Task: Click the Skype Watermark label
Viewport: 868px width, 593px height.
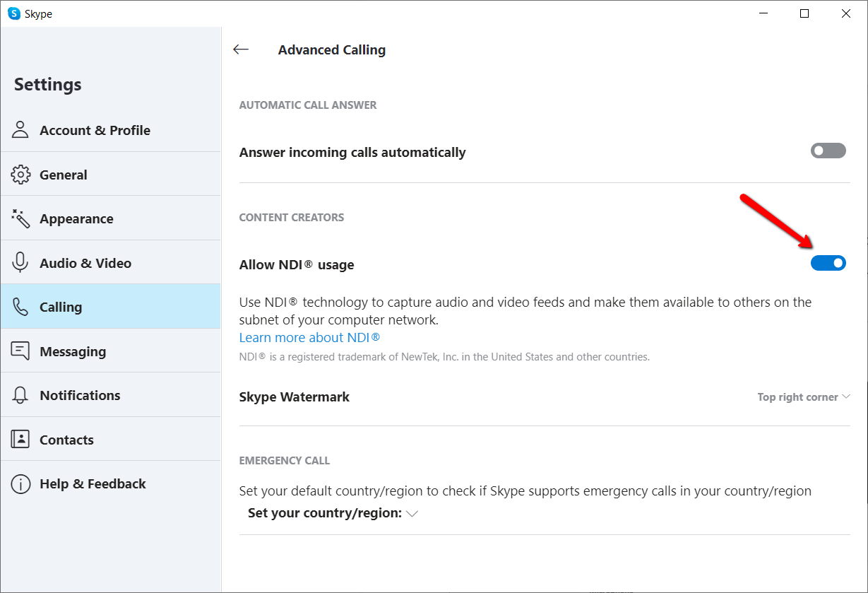Action: 295,397
